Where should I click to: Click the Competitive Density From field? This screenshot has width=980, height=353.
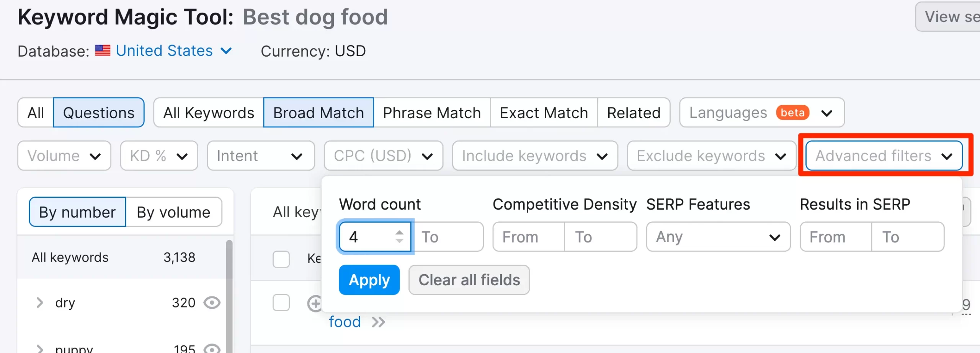[529, 237]
